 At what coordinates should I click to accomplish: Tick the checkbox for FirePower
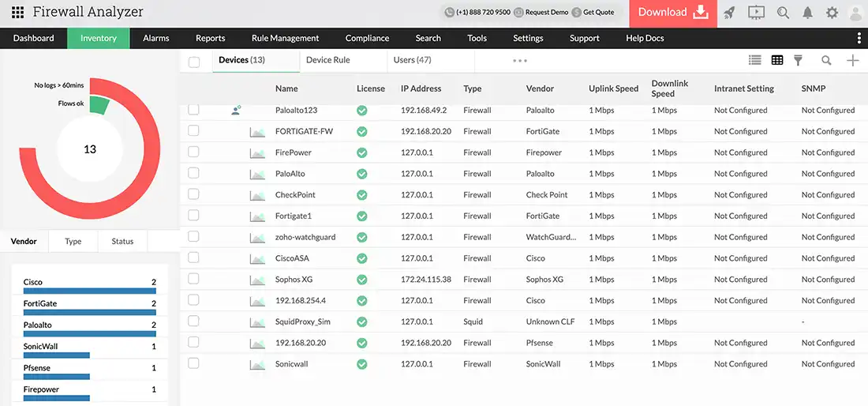pyautogui.click(x=193, y=152)
